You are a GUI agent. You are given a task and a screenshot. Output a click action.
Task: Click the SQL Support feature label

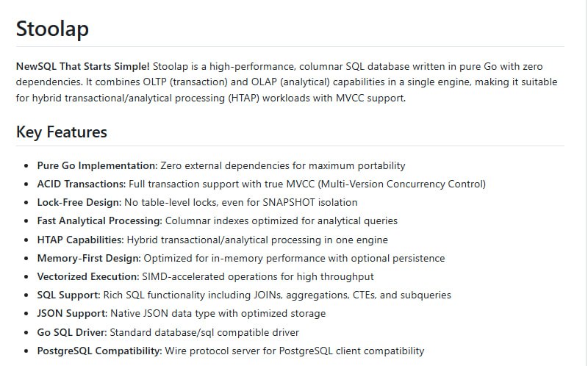(68, 295)
